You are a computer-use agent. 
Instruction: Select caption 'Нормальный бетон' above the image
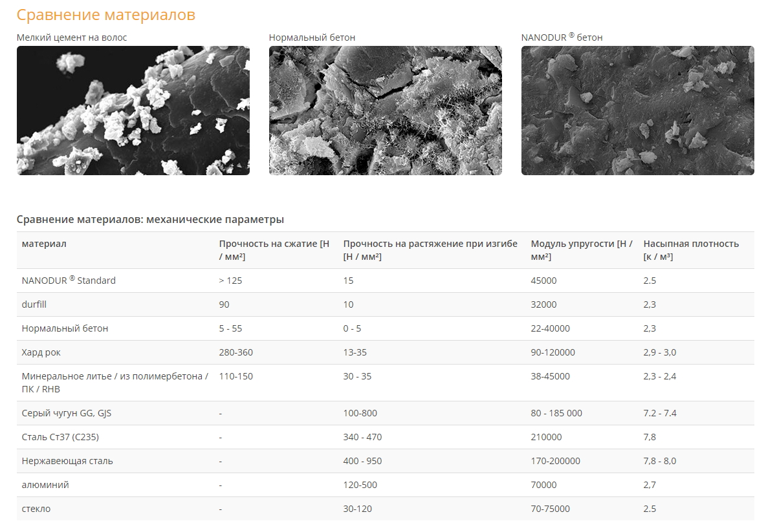click(x=312, y=37)
